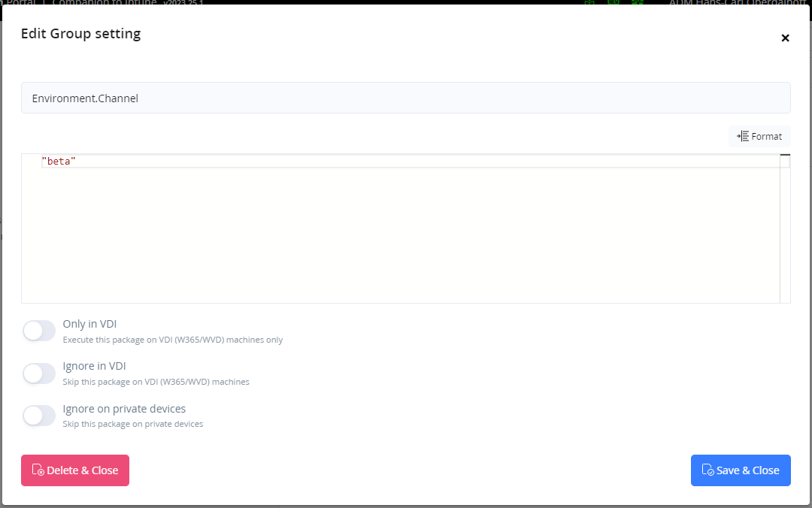The height and width of the screenshot is (508, 812).
Task: Click the file icon in Delete & Close
Action: (x=38, y=470)
